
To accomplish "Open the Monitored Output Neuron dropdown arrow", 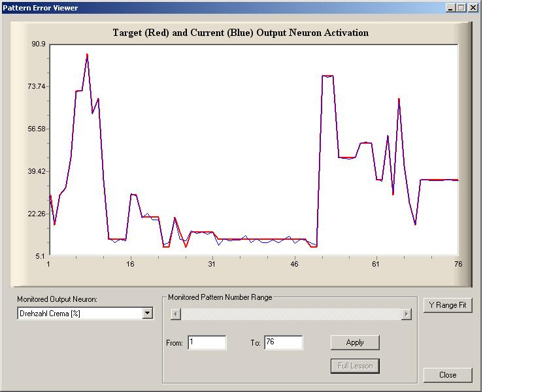I will click(147, 313).
